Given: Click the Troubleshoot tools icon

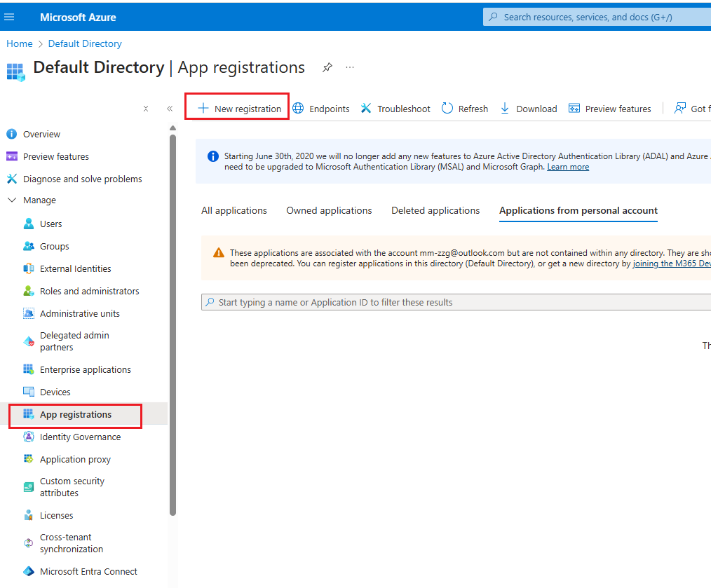Looking at the screenshot, I should pos(366,109).
